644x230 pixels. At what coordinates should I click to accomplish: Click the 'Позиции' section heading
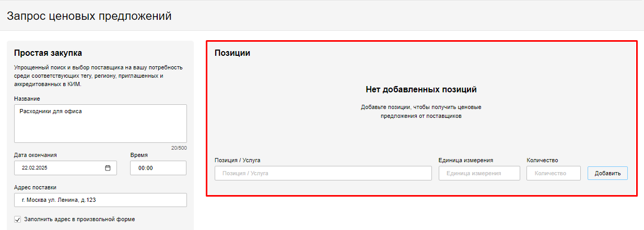pos(232,53)
